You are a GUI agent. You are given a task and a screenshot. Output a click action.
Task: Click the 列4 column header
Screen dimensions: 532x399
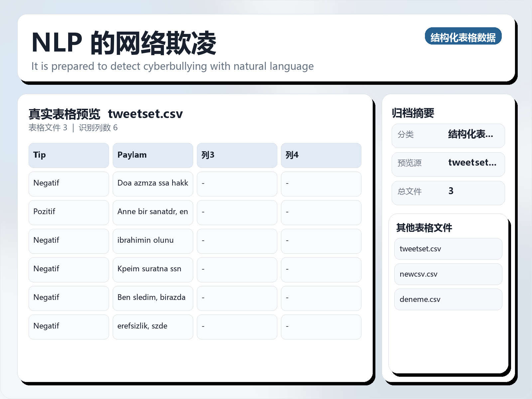pos(321,155)
